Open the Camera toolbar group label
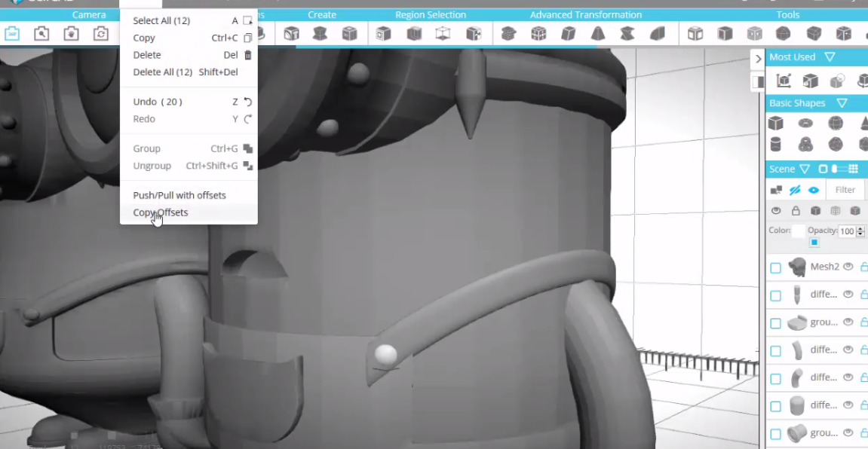868x449 pixels. tap(88, 15)
